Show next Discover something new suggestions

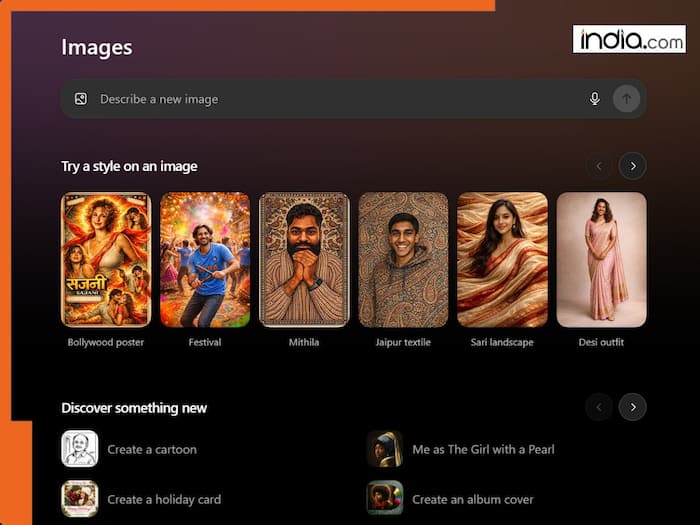(x=632, y=406)
